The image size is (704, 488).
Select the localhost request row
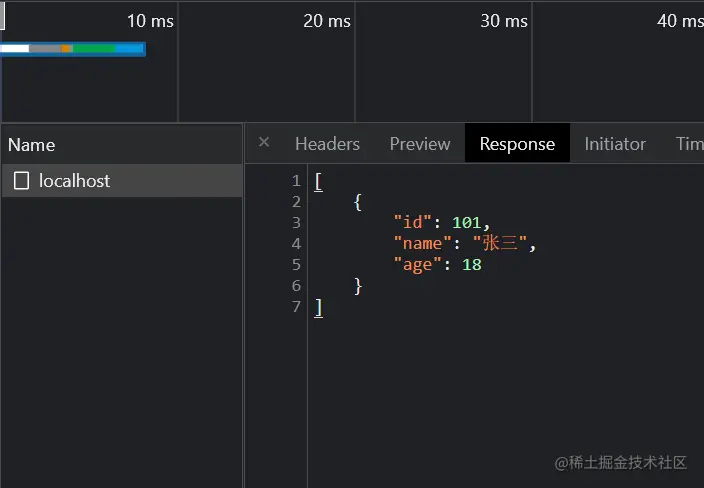122,180
